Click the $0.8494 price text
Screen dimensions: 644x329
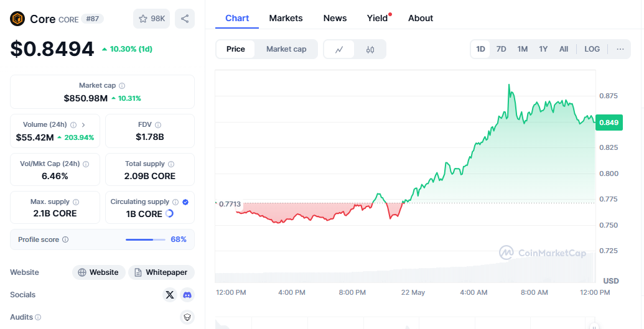52,49
